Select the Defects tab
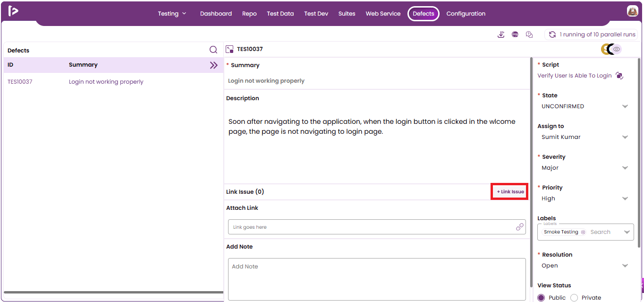The height and width of the screenshot is (302, 644). pos(424,14)
